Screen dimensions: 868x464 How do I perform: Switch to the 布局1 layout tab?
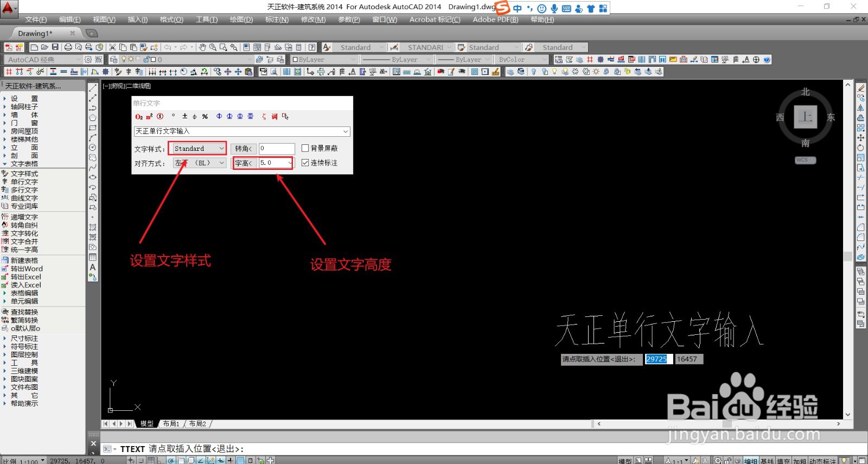[x=171, y=424]
